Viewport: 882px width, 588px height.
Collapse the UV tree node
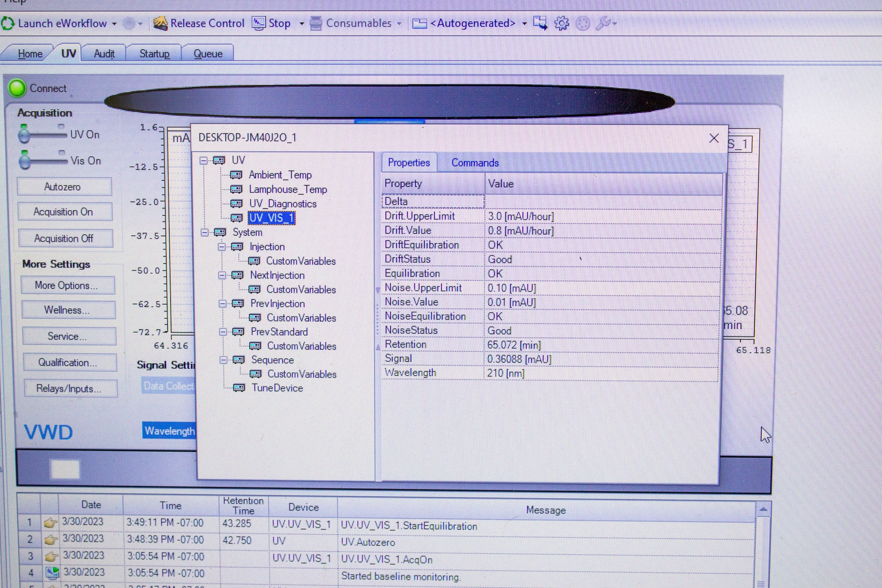pyautogui.click(x=204, y=161)
